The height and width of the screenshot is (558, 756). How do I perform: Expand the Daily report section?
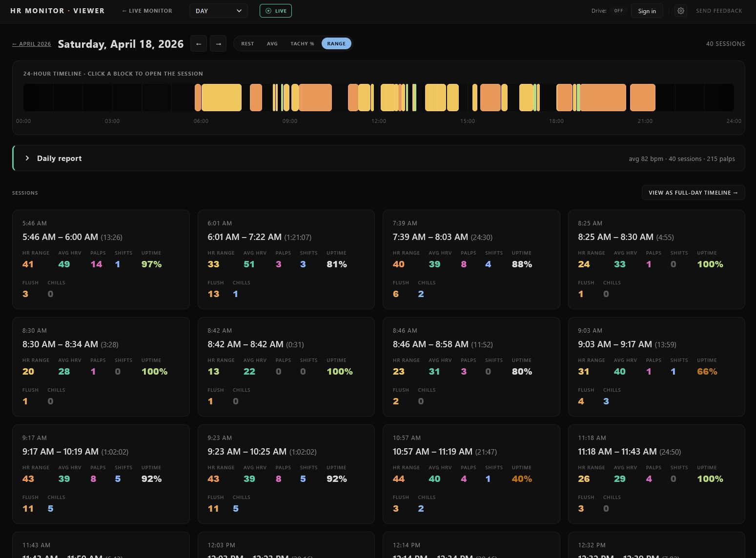(x=60, y=158)
